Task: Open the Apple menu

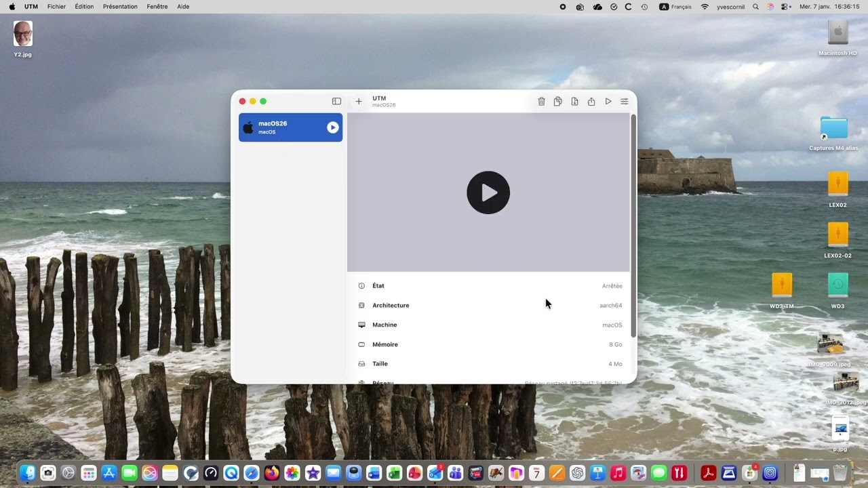Action: pyautogui.click(x=12, y=7)
